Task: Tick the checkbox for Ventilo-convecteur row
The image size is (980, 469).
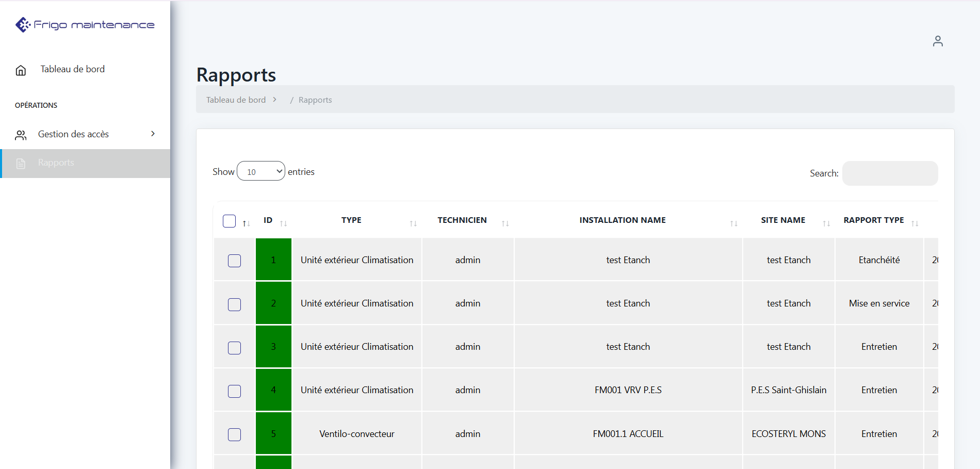Action: point(235,434)
